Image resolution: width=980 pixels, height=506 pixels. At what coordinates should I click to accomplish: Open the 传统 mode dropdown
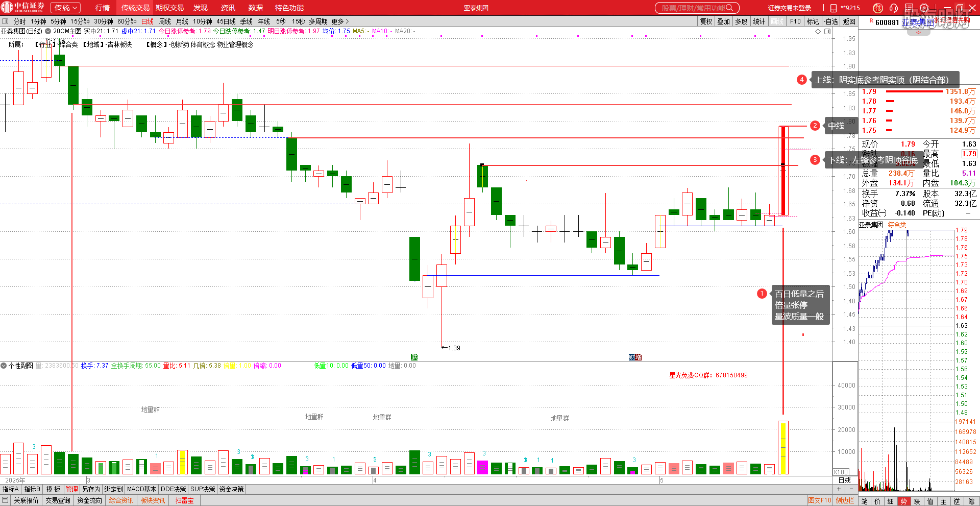pyautogui.click(x=65, y=8)
